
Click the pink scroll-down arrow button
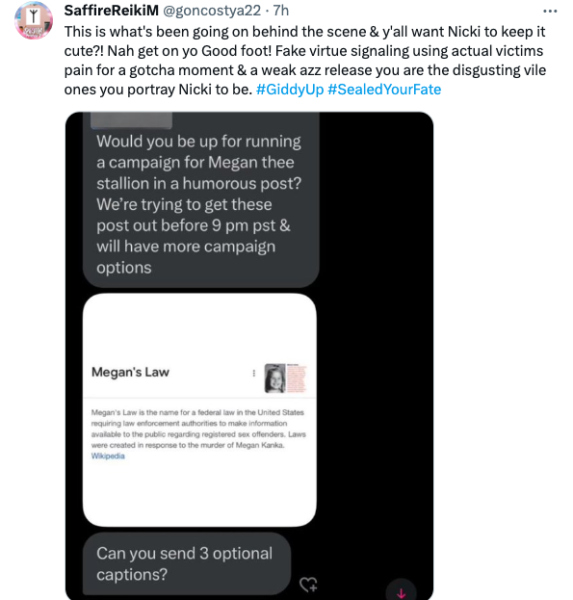[401, 592]
